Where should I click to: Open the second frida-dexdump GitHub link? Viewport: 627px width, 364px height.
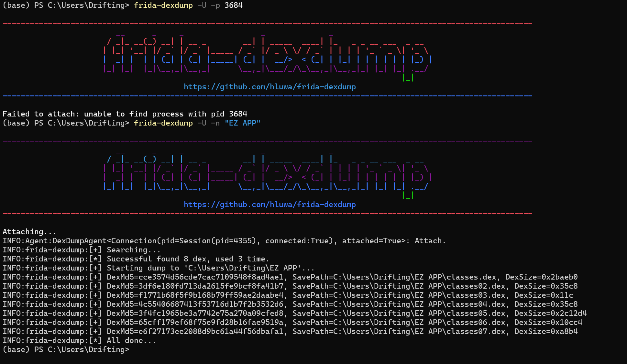coord(269,204)
